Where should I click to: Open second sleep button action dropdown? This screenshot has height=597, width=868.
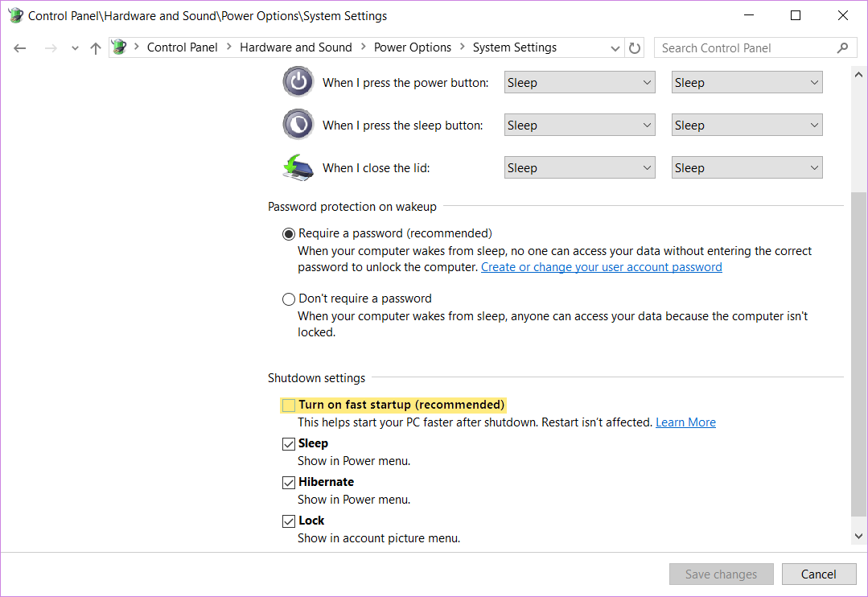pos(747,125)
